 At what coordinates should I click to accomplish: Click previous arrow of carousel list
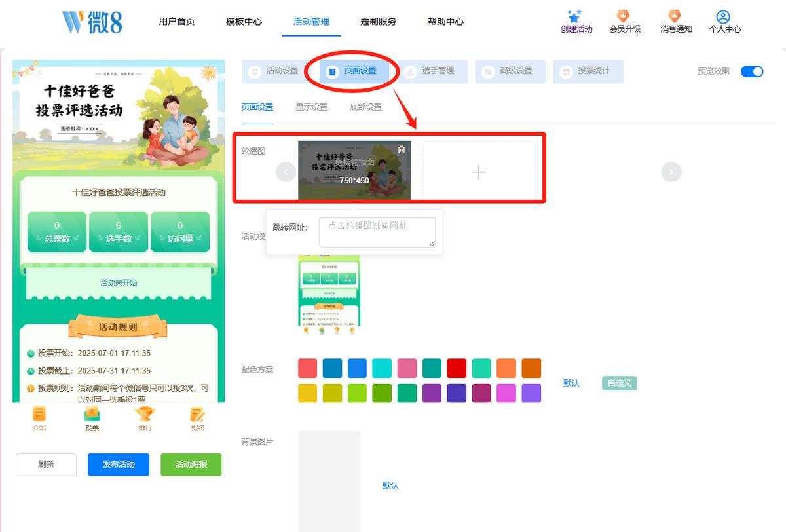[286, 172]
